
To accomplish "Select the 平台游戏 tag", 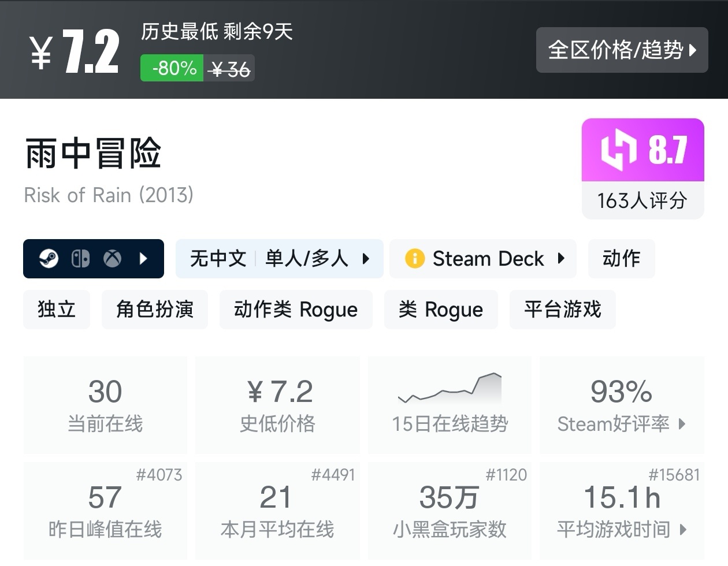I will (x=562, y=310).
